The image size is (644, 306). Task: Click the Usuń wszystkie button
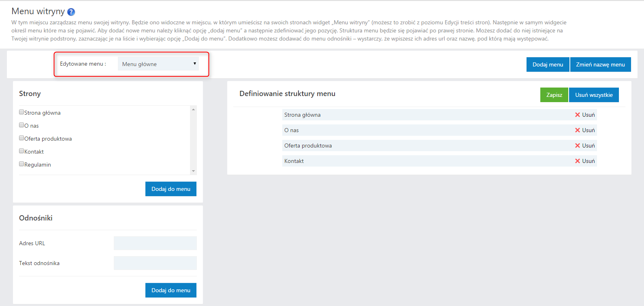point(594,95)
